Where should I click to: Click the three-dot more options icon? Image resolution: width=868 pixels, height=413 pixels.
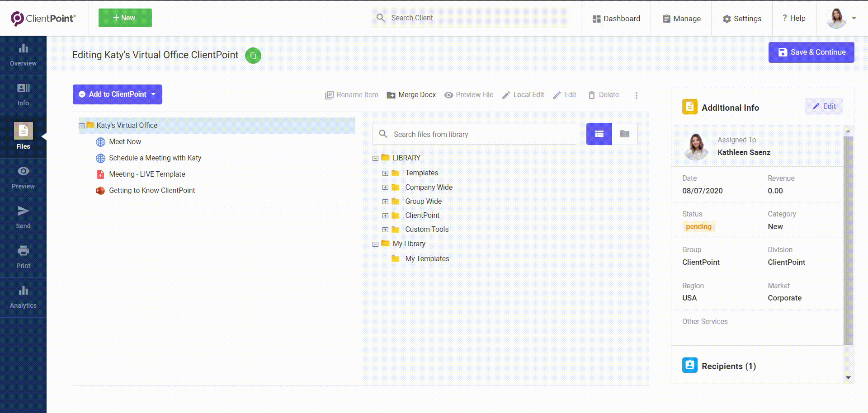pyautogui.click(x=636, y=95)
